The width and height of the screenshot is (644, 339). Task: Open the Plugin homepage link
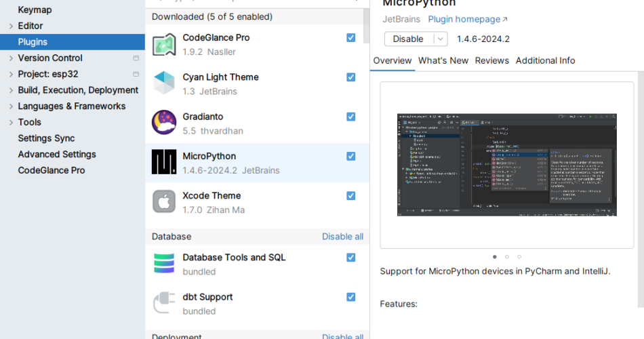click(467, 19)
